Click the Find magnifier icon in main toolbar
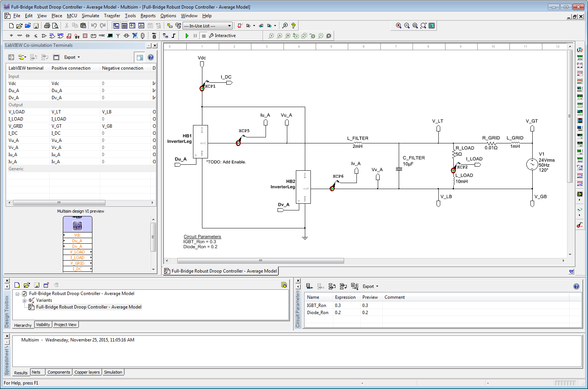 pyautogui.click(x=285, y=26)
